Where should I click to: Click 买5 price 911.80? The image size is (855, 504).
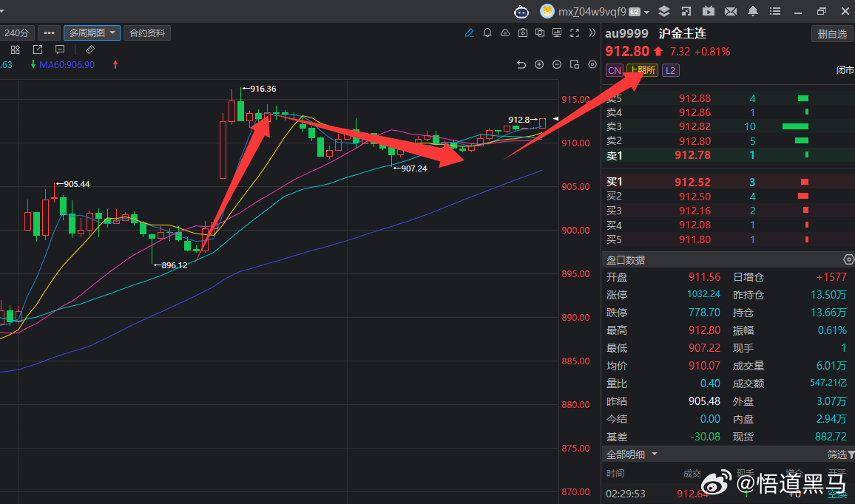(695, 239)
